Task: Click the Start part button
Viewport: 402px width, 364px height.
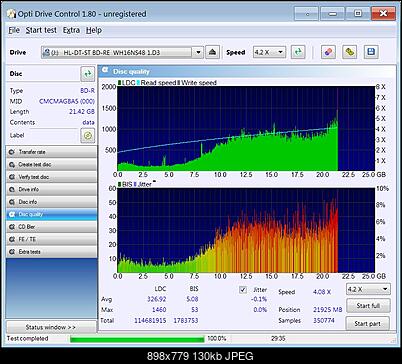Action: coord(368,323)
